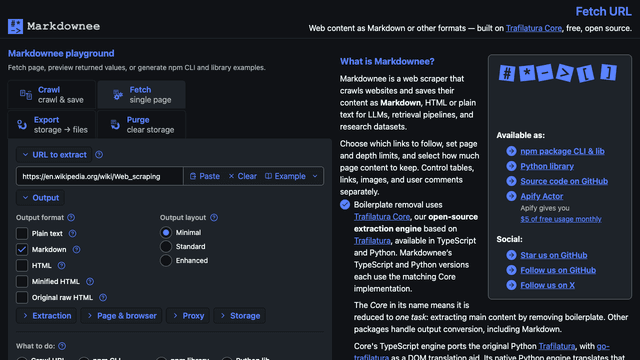Open the Trafilatura link before 'available in TypeScript'
The image size is (640, 360).
point(372,241)
